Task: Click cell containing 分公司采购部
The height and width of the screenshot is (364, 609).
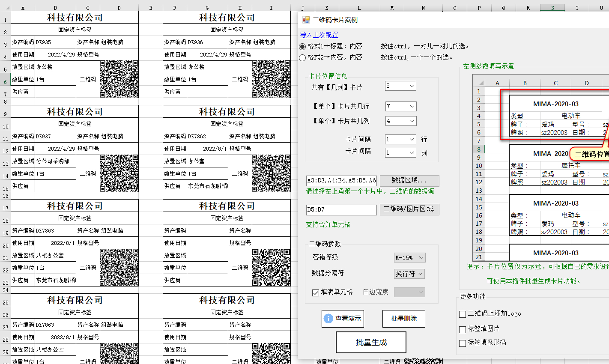Action: (55, 161)
